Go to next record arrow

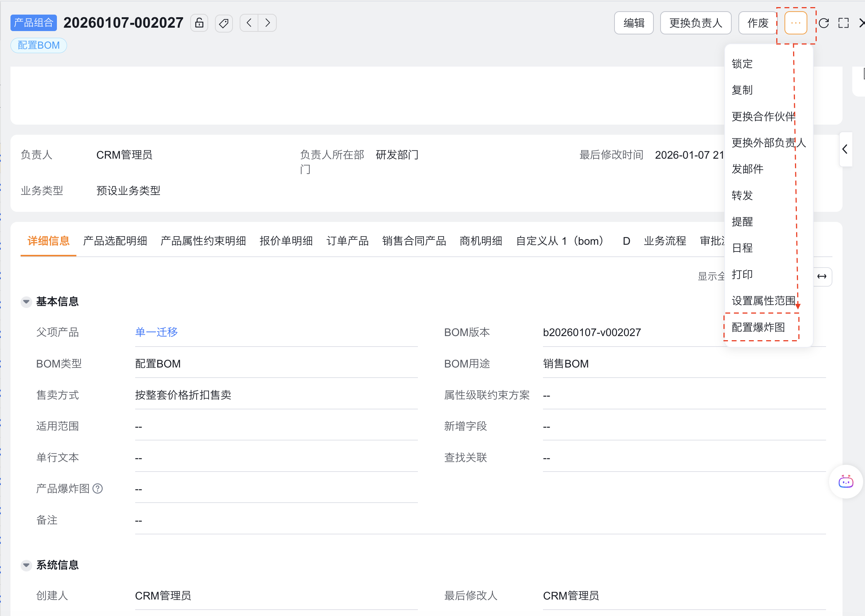click(x=268, y=23)
